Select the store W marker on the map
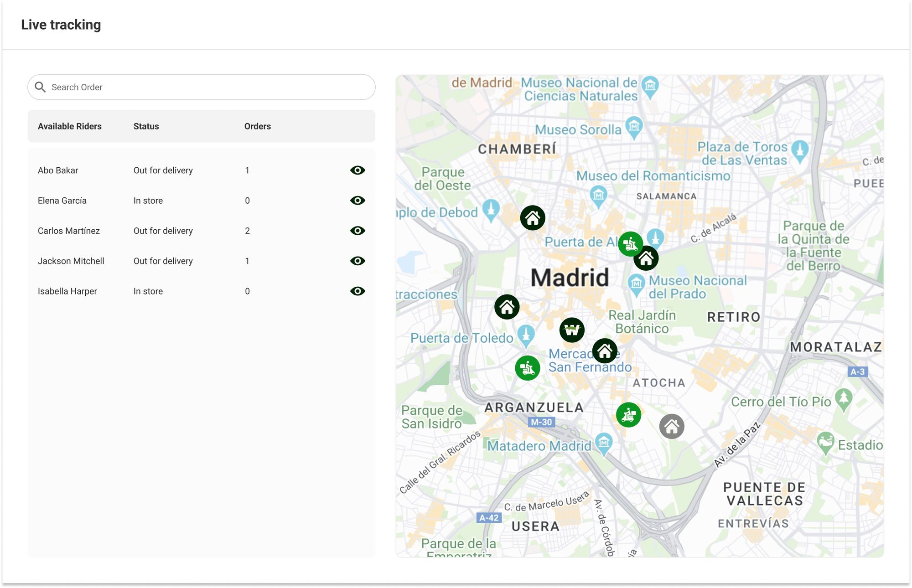Viewport: 912px width, 588px height. click(572, 330)
